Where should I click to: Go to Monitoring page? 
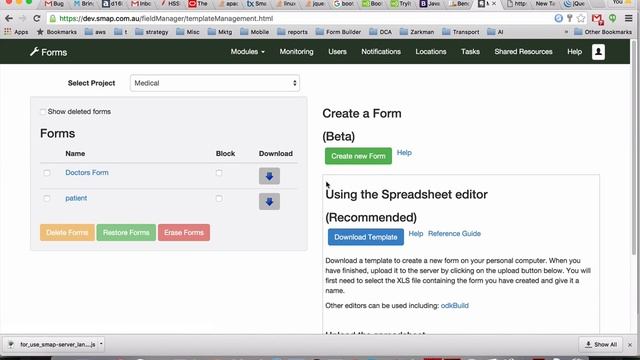coord(296,52)
